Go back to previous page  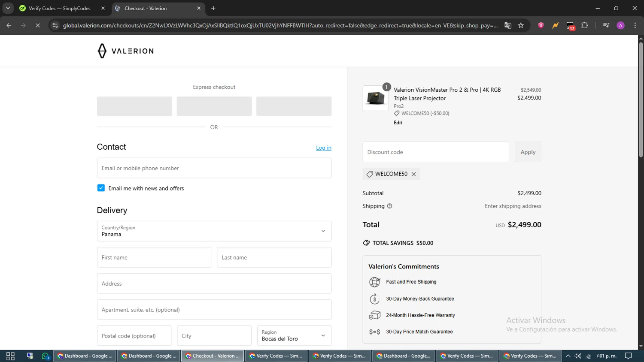(9, 25)
